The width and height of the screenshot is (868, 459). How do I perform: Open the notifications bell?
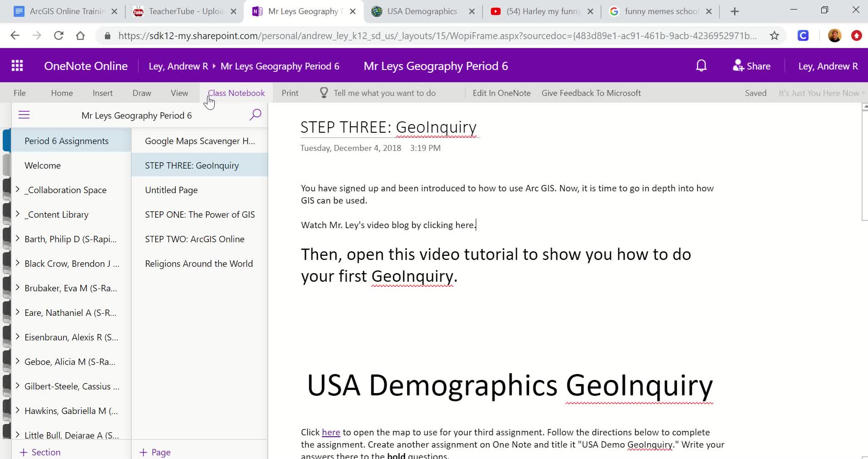(701, 66)
